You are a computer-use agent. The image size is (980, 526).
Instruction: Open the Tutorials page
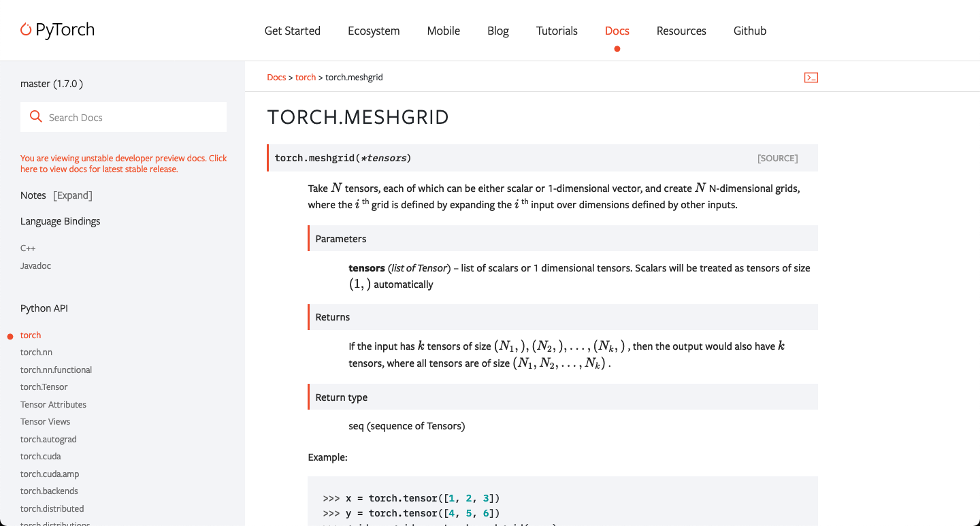pyautogui.click(x=557, y=31)
